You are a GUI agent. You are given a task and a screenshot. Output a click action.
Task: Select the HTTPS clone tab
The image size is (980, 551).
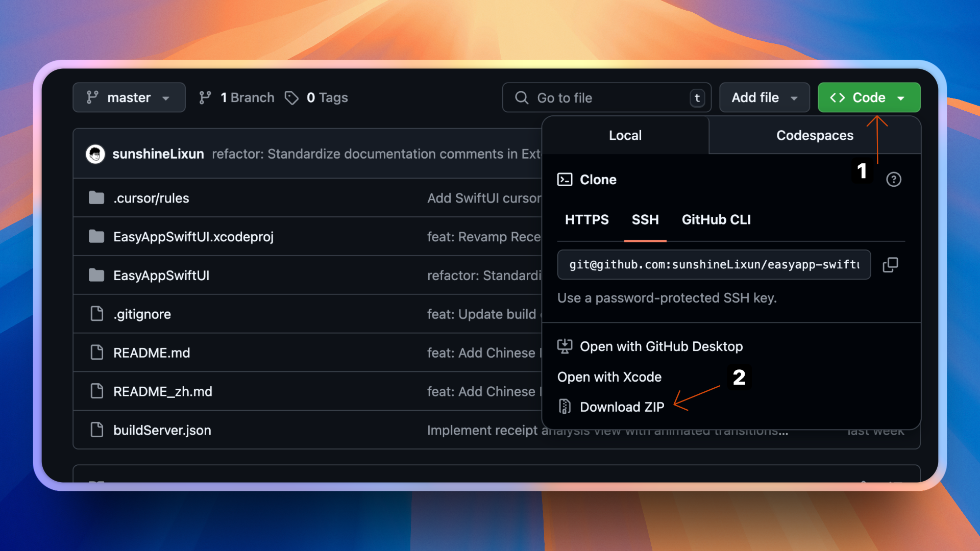click(586, 220)
